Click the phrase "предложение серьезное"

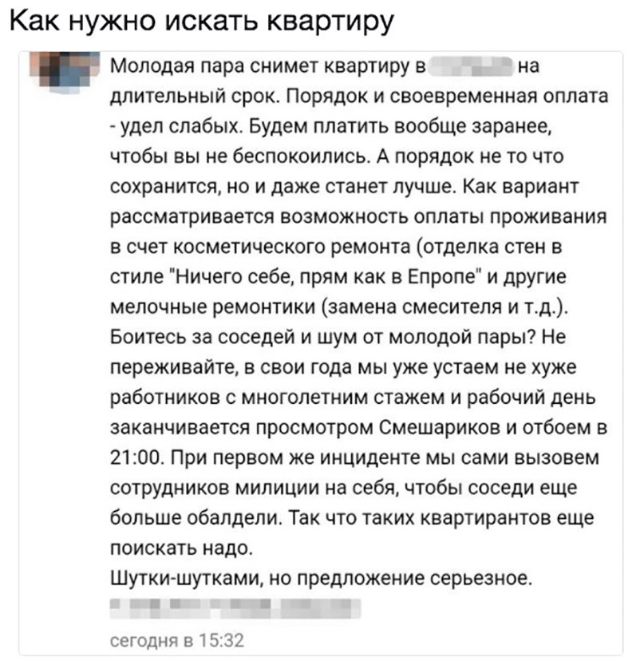pos(413,578)
